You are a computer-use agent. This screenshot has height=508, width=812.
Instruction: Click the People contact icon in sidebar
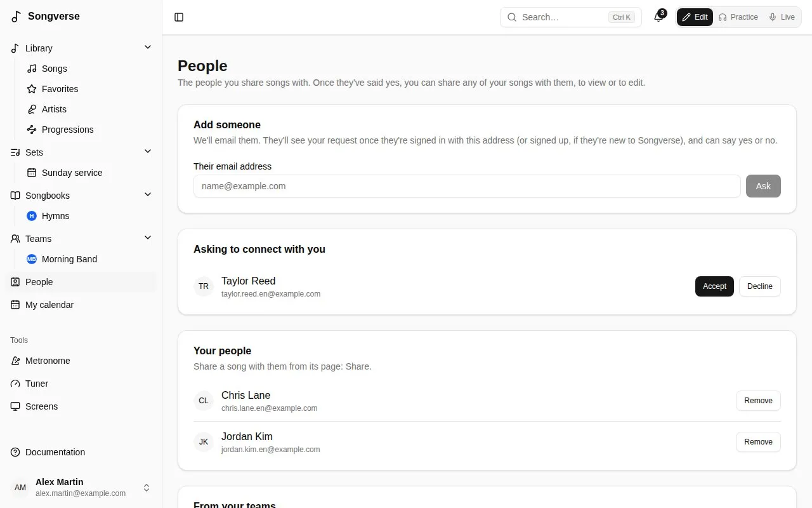coord(15,282)
